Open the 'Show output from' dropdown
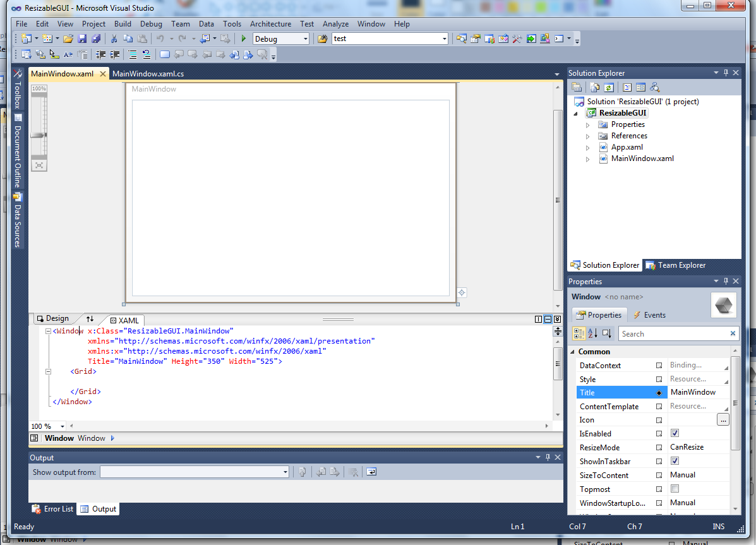The width and height of the screenshot is (756, 545). click(x=285, y=472)
